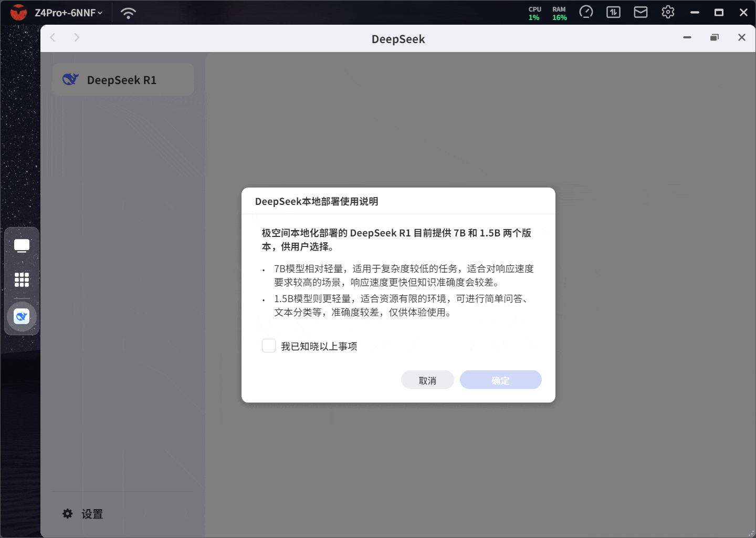Open the app grid launcher in dock
The image size is (756, 538).
tap(22, 280)
